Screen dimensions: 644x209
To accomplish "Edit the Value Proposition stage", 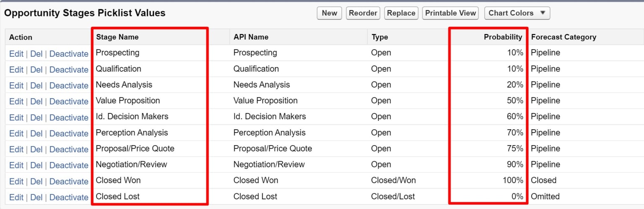I will tap(16, 102).
